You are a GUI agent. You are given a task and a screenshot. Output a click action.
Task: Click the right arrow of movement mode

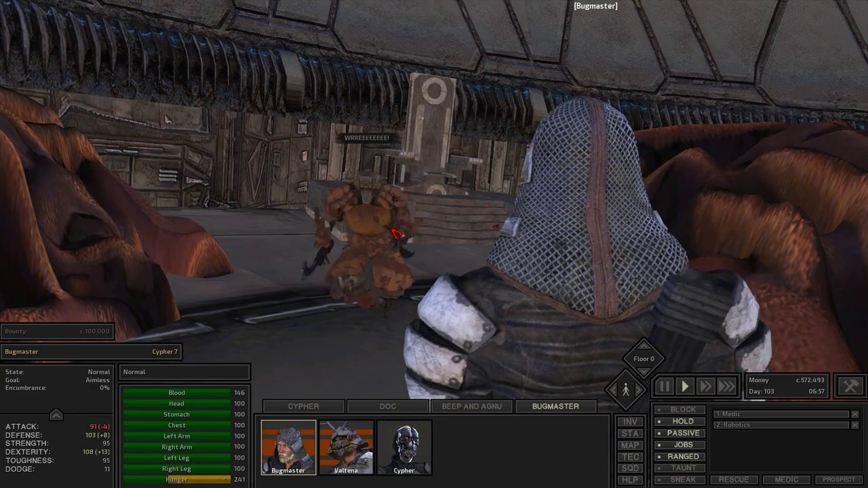[x=639, y=390]
